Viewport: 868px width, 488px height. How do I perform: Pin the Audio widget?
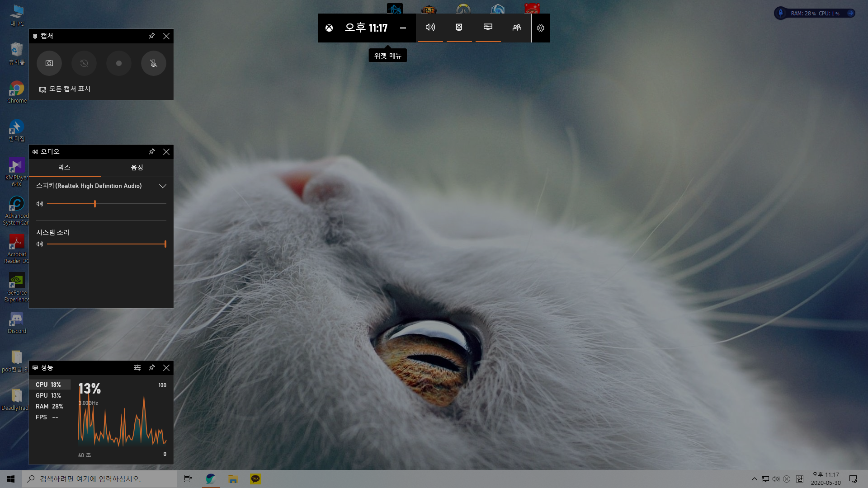(x=152, y=152)
